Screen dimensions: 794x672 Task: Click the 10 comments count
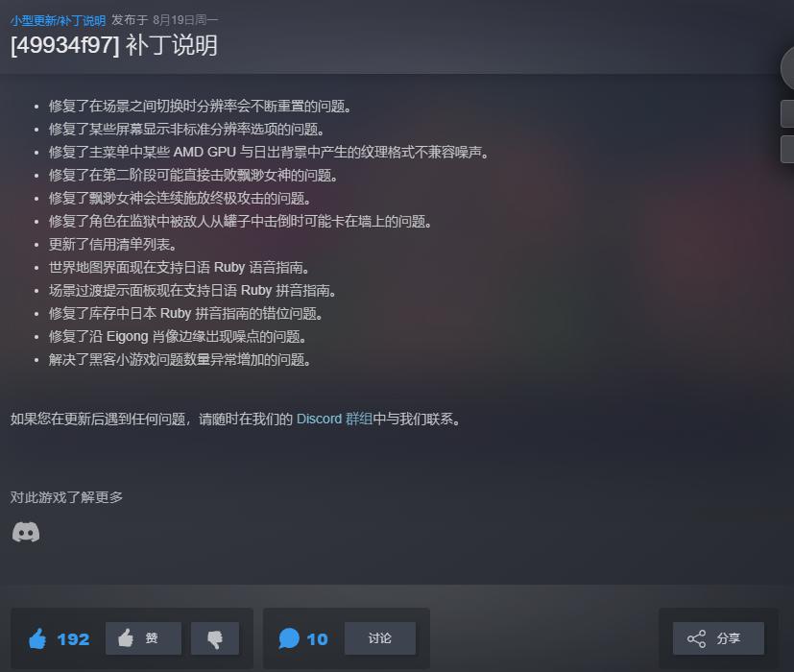coord(317,639)
